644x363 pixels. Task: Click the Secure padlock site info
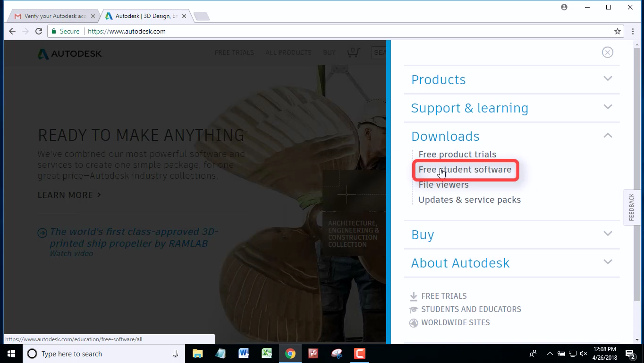point(65,31)
